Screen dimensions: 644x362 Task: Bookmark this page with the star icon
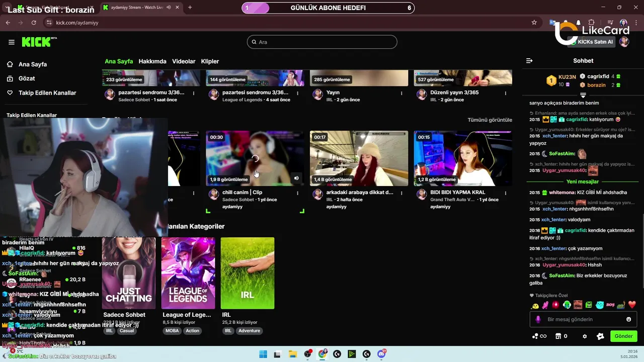pos(534,23)
